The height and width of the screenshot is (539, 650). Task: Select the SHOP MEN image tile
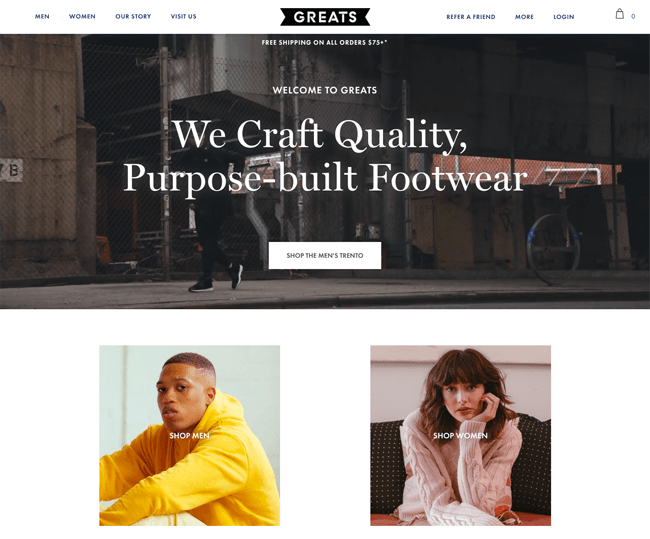point(189,435)
